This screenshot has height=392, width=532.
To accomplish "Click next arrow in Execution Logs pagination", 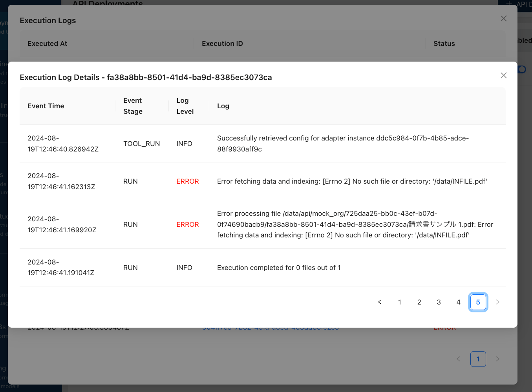I will coord(497,359).
